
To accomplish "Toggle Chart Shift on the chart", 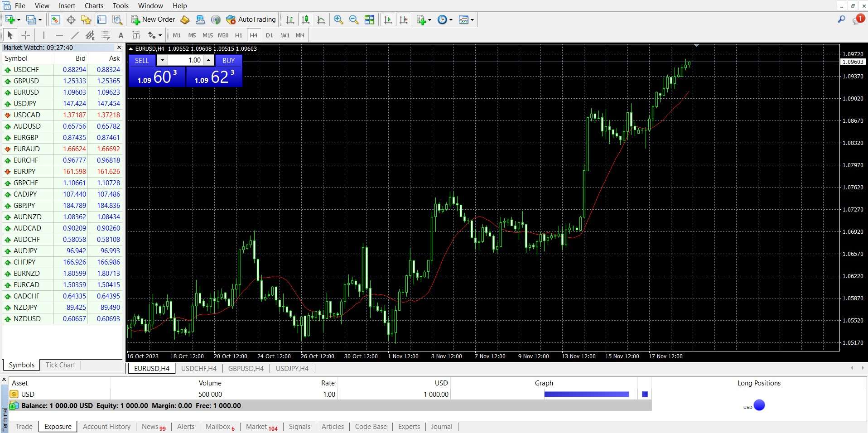I will coord(403,19).
